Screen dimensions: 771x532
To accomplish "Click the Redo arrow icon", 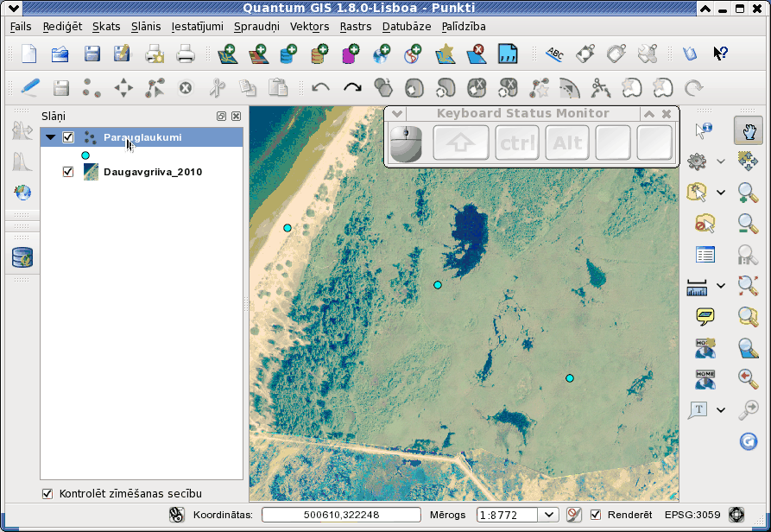I will pos(352,88).
